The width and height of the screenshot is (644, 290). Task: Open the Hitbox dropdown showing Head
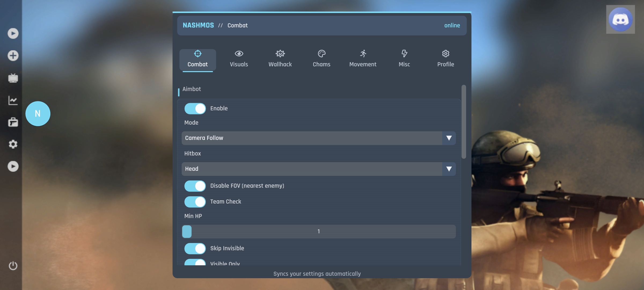click(x=319, y=169)
